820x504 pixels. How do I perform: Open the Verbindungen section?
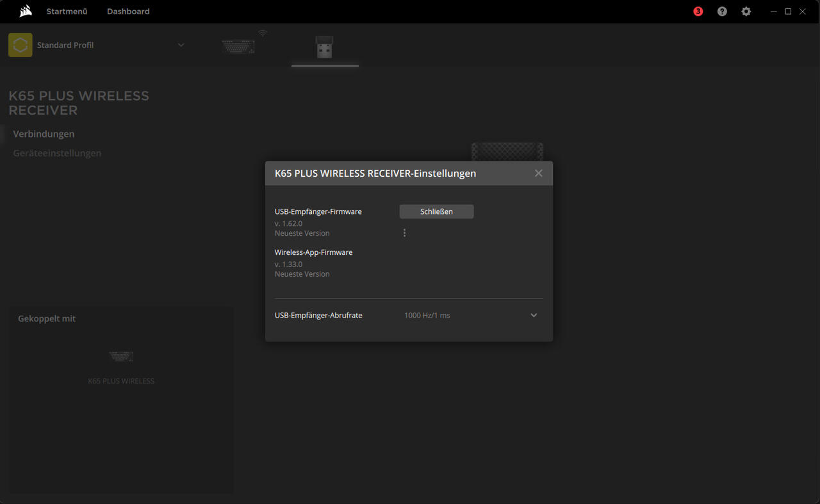click(x=44, y=134)
